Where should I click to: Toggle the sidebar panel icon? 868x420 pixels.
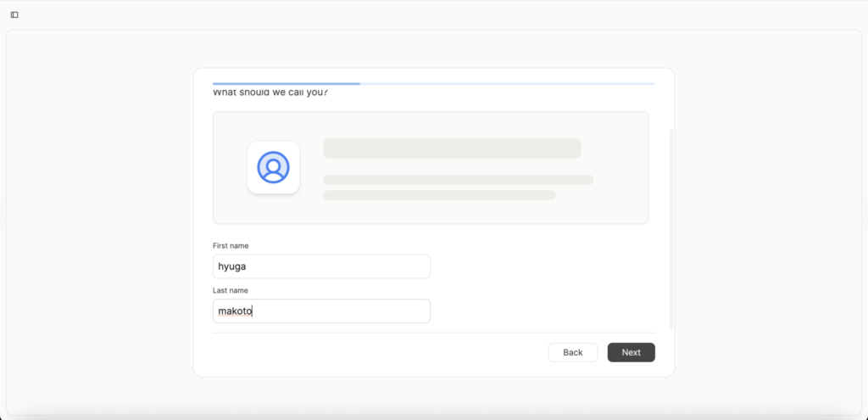(x=14, y=14)
